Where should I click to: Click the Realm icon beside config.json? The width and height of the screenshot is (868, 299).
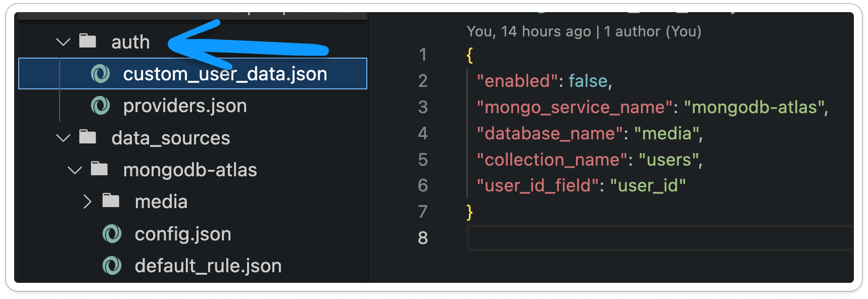pyautogui.click(x=112, y=234)
